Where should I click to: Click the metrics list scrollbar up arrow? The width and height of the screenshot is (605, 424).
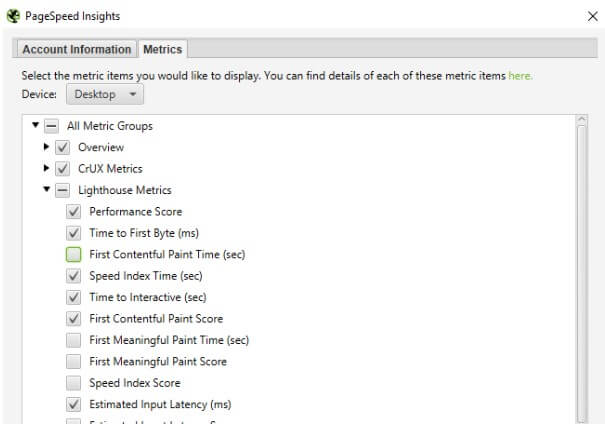tap(582, 123)
